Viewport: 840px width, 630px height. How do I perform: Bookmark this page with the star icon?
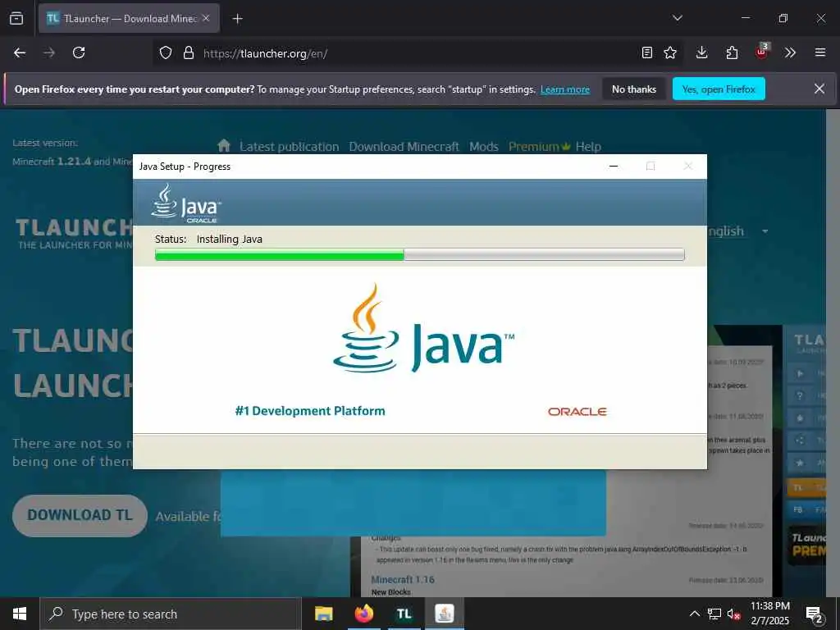coord(669,52)
